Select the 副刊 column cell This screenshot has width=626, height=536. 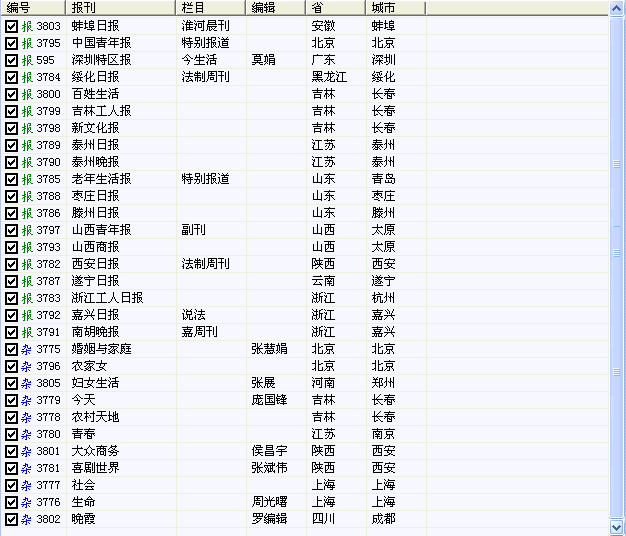[194, 230]
